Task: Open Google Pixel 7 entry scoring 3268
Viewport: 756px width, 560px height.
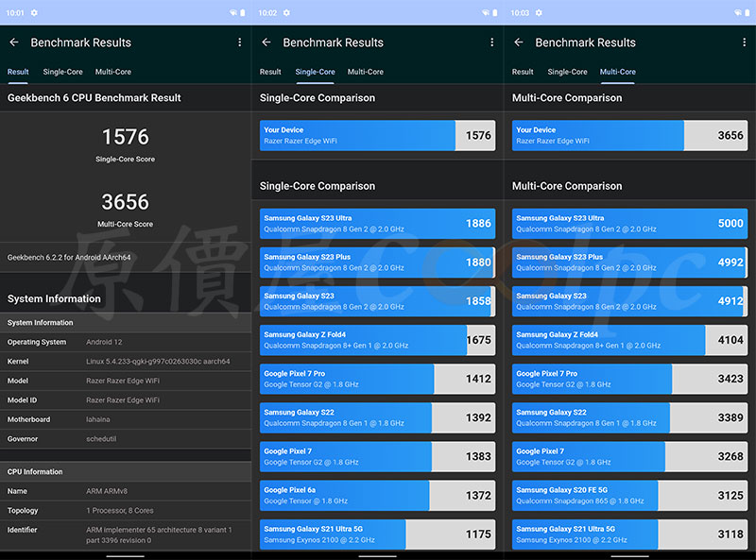Action: 629,456
